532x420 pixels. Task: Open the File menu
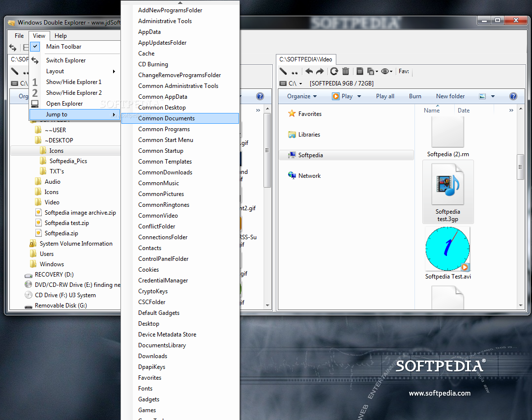[x=19, y=35]
